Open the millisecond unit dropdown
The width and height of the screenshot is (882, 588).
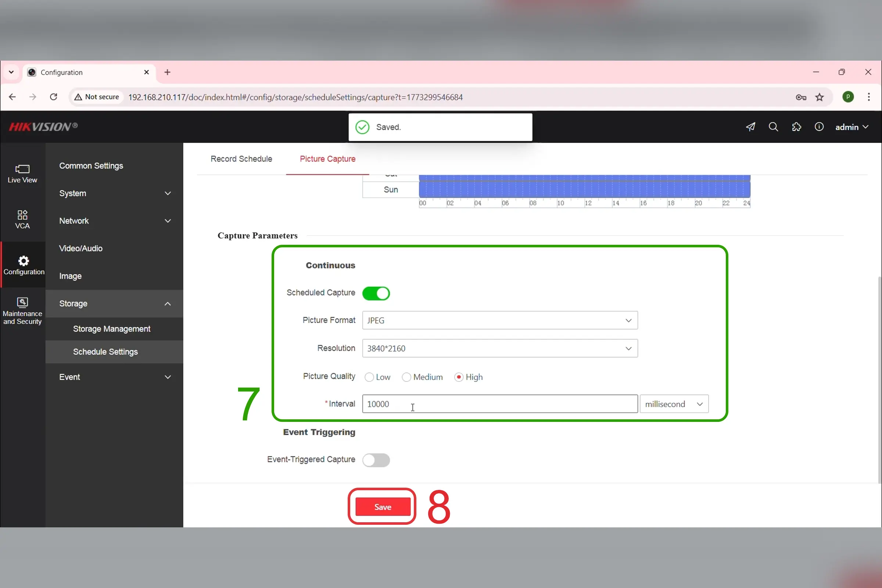674,404
